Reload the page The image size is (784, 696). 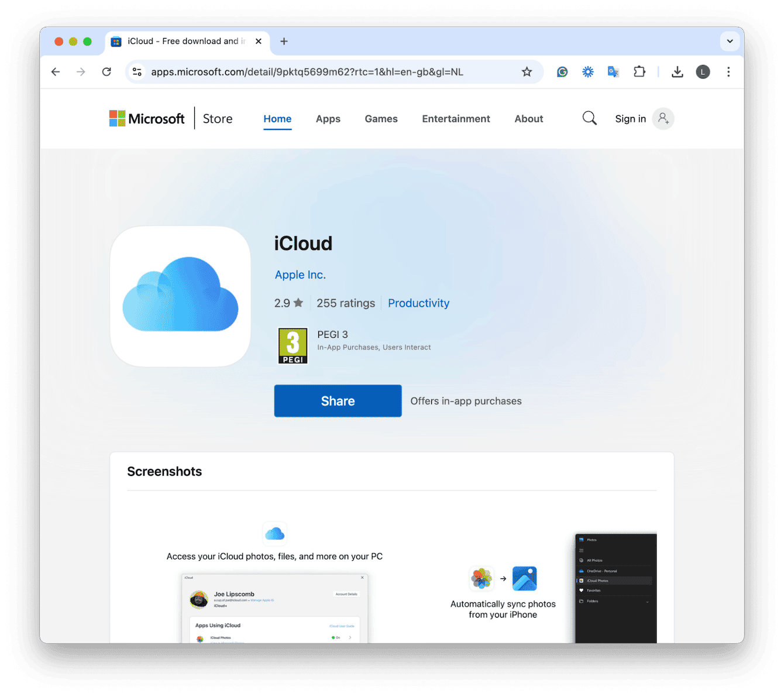point(106,71)
